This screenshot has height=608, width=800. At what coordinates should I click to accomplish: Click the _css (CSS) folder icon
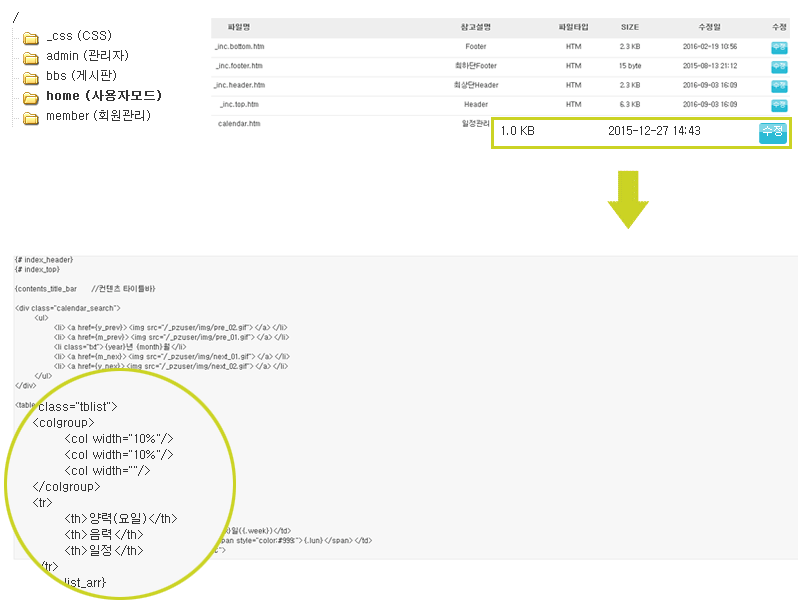pos(30,38)
